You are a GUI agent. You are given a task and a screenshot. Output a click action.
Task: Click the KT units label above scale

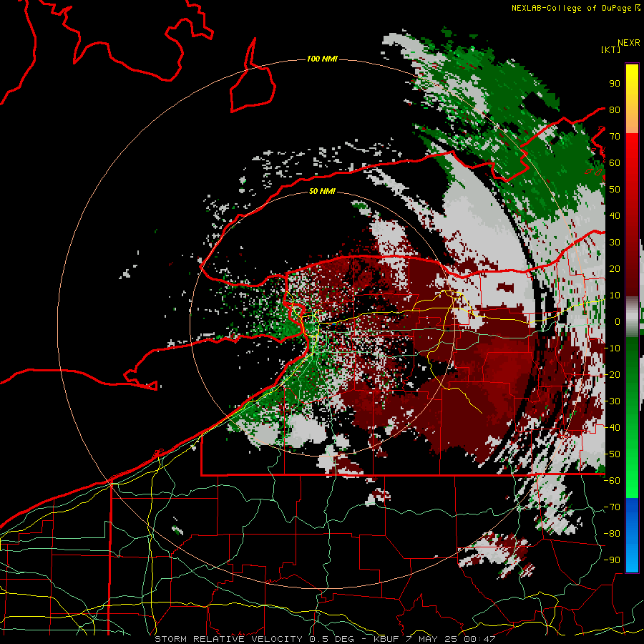click(x=610, y=49)
